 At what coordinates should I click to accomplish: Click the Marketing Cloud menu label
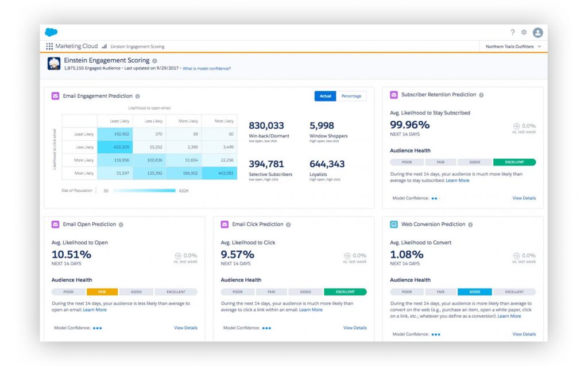pos(76,46)
